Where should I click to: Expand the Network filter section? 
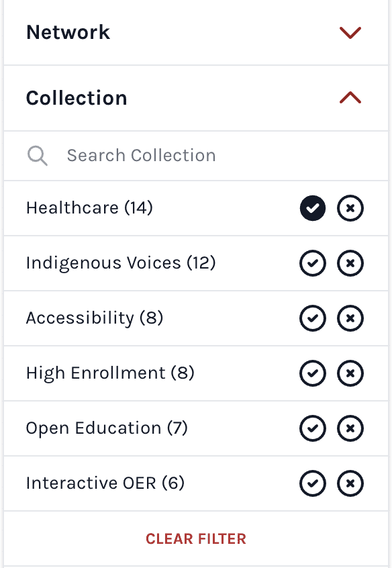350,32
